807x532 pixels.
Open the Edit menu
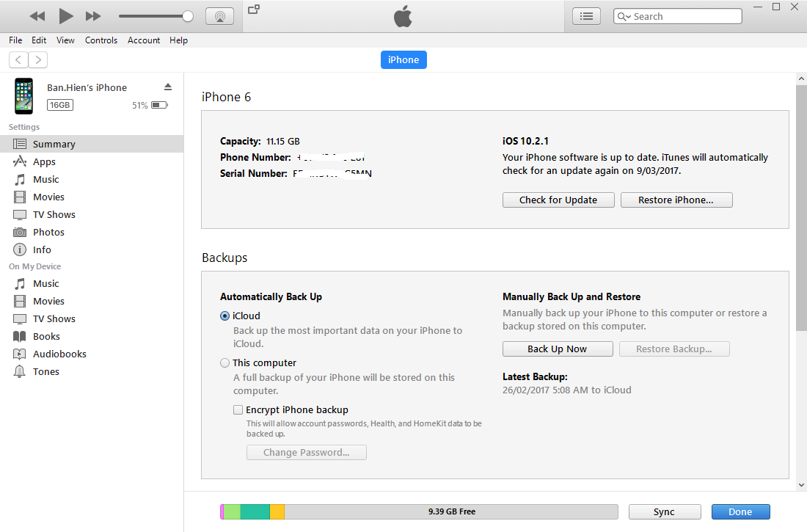[x=39, y=40]
